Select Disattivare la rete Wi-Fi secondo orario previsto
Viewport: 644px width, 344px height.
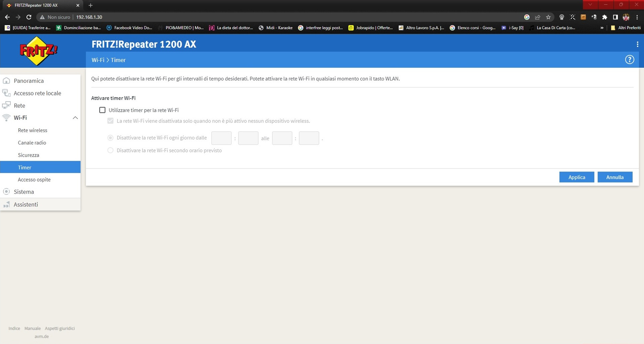click(x=110, y=150)
